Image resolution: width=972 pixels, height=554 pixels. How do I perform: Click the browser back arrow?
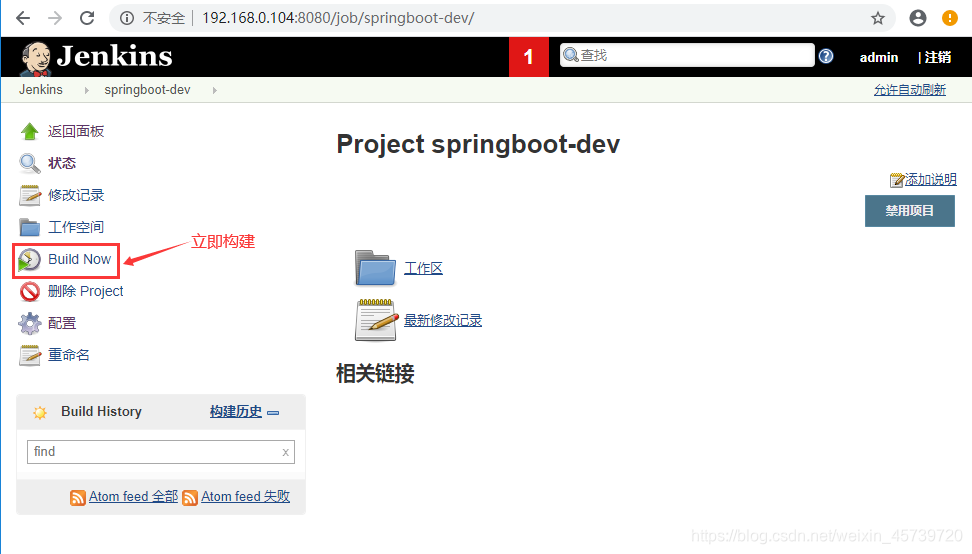[23, 18]
